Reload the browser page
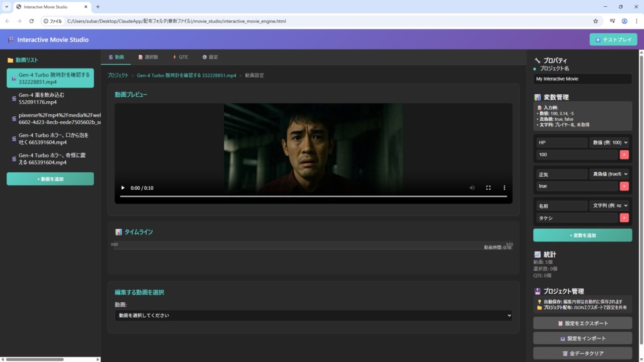 point(31,21)
